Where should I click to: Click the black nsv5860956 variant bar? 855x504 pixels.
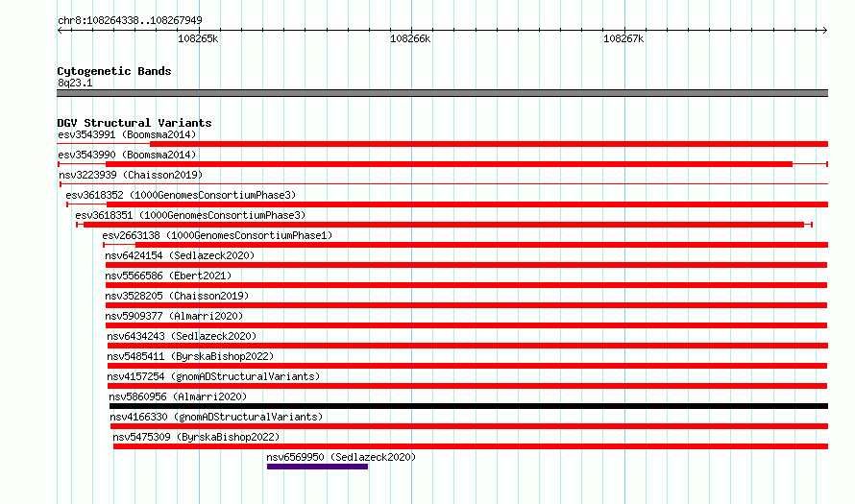pos(469,406)
